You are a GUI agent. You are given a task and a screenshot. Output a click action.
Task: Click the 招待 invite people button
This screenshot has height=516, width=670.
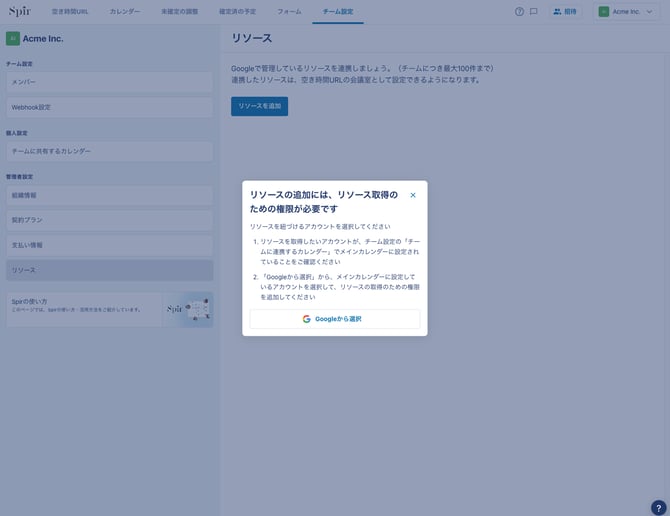point(565,12)
